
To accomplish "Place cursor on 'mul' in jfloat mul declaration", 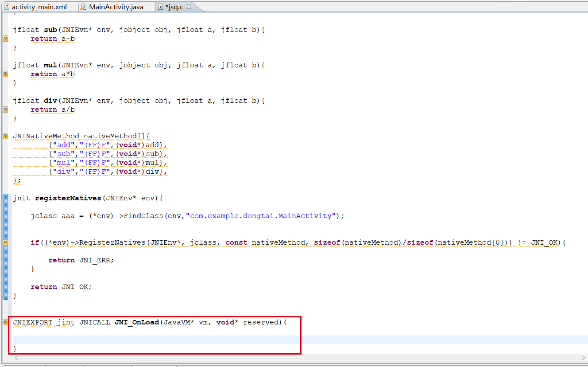I will pos(50,65).
